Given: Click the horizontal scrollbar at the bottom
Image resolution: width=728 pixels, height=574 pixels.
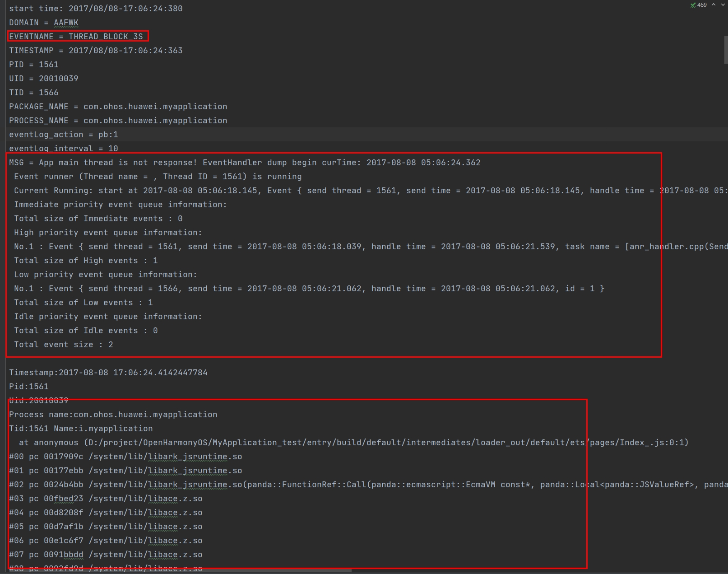Looking at the screenshot, I should coord(181,570).
